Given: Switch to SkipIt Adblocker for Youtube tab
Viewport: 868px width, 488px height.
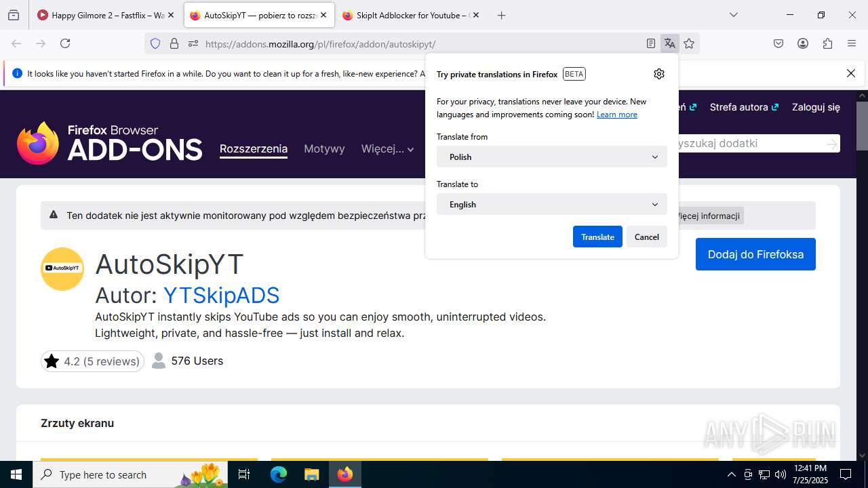Looking at the screenshot, I should click(x=412, y=15).
